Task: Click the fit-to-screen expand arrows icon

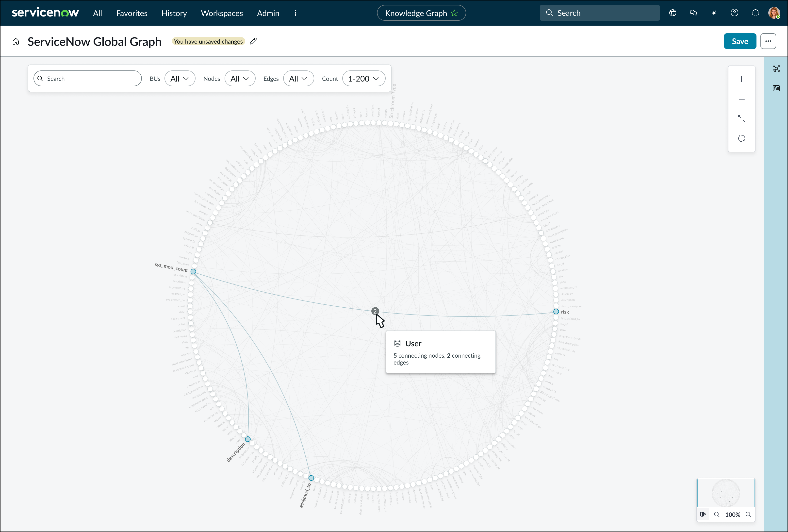Action: [x=741, y=119]
